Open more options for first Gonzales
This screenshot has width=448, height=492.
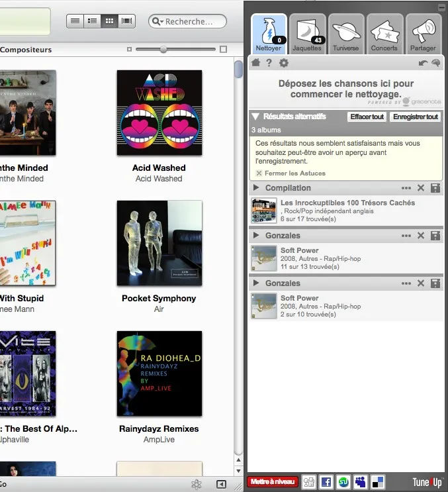click(406, 236)
